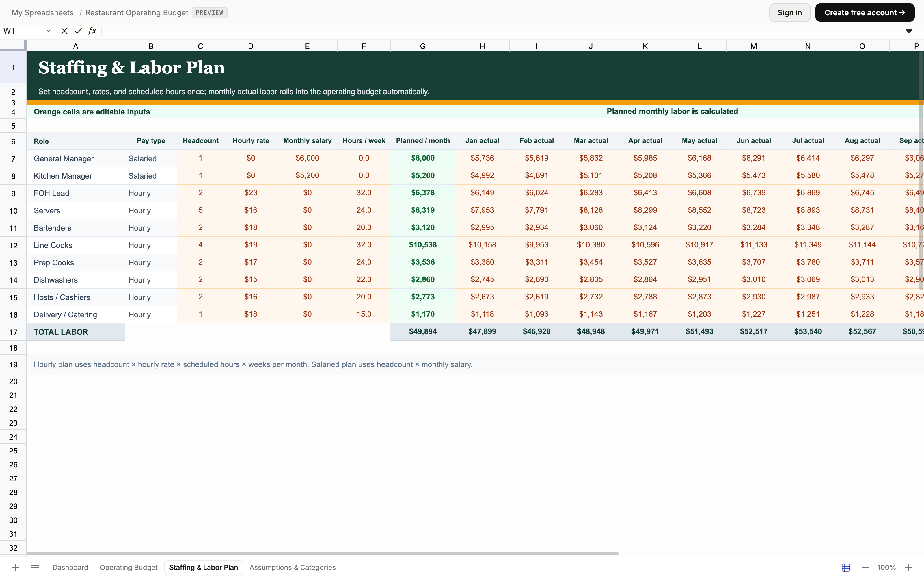Screen dimensions: 924x578
Task: Click the vertical scrollbar thumb
Action: 921,171
